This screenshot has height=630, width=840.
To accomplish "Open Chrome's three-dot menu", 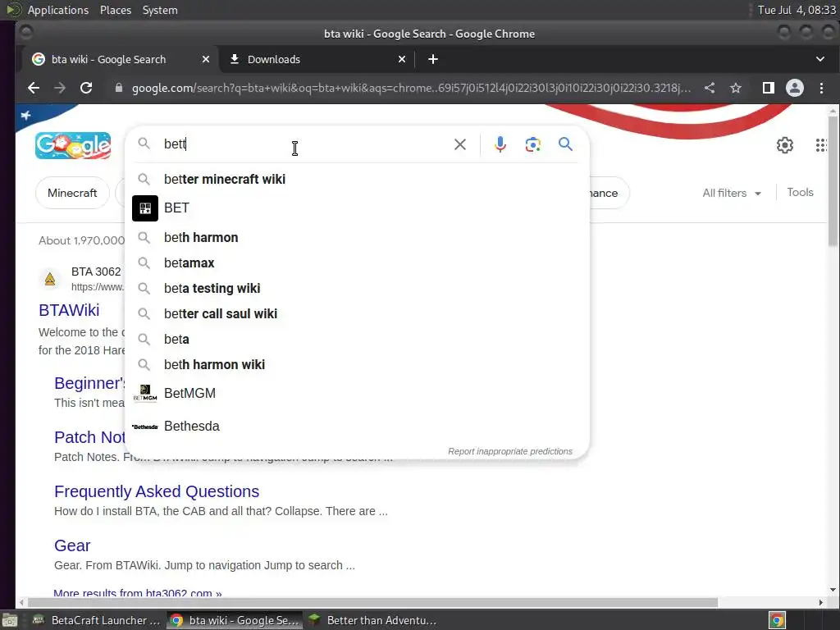I will pyautogui.click(x=821, y=88).
